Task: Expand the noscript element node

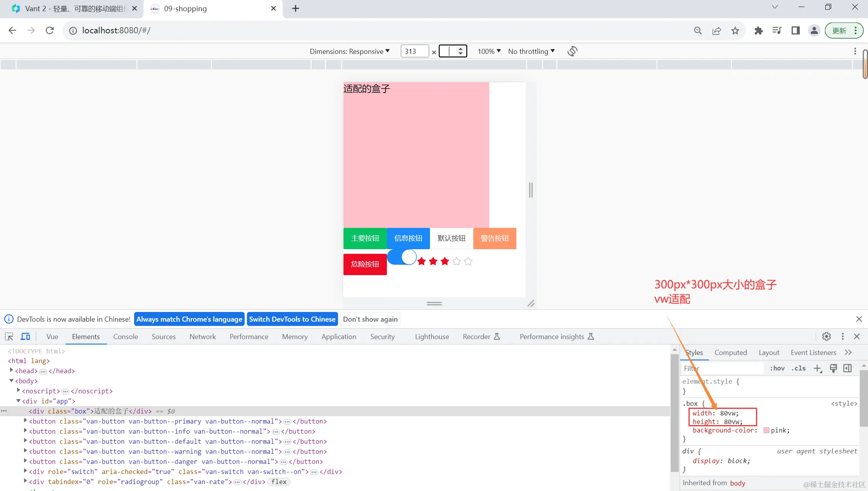Action: (x=19, y=390)
